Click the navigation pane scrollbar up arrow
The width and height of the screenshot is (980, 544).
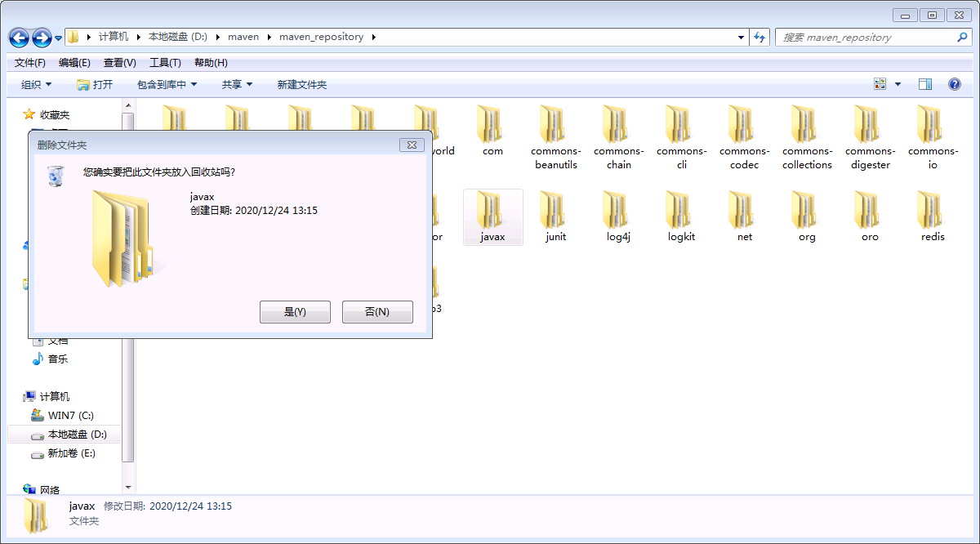click(128, 105)
